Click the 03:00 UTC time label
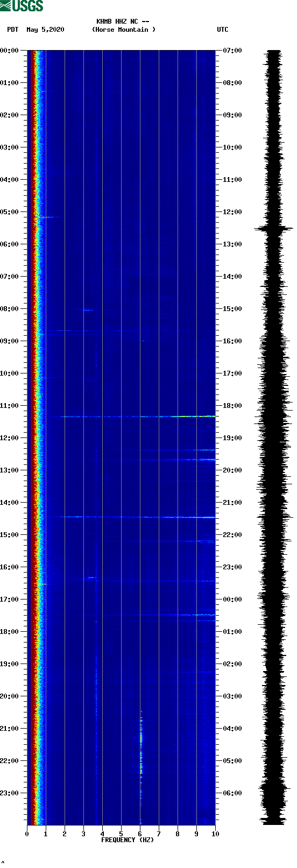This screenshot has height=868, width=297. pos(232,696)
